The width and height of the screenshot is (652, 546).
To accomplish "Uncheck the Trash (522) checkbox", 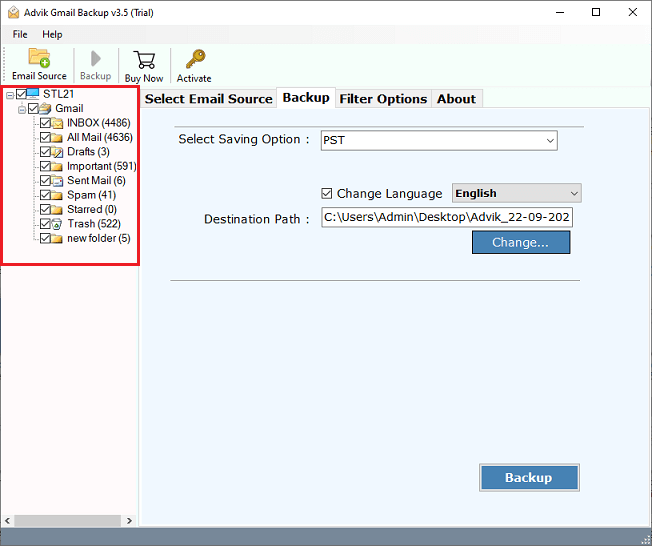I will coord(45,224).
